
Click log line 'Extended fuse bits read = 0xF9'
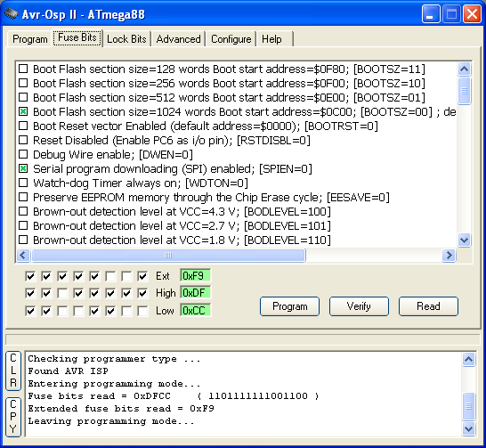[121, 409]
